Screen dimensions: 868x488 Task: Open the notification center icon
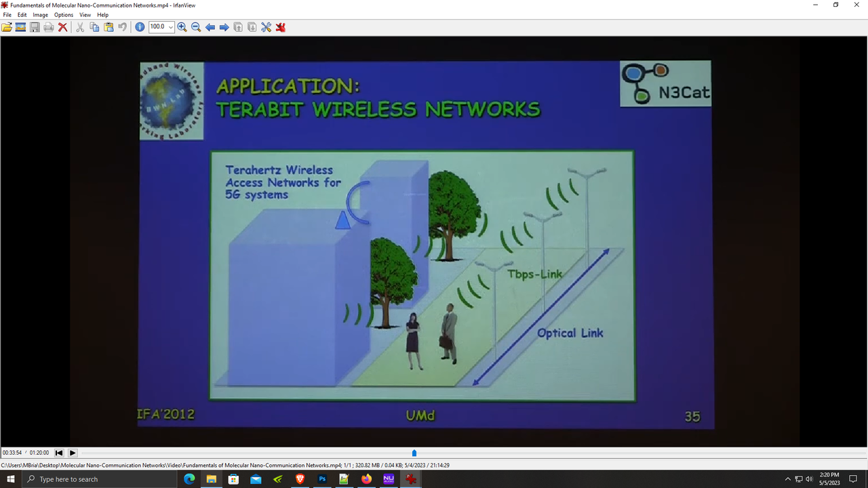pos(854,479)
